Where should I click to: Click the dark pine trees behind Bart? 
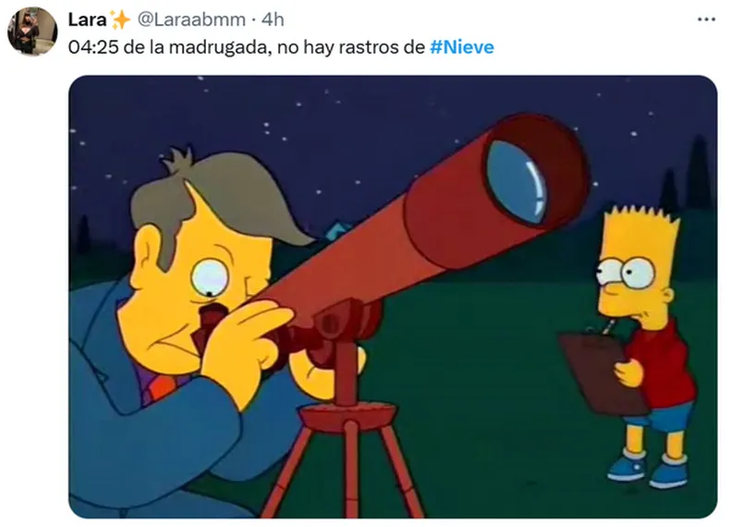point(689,177)
